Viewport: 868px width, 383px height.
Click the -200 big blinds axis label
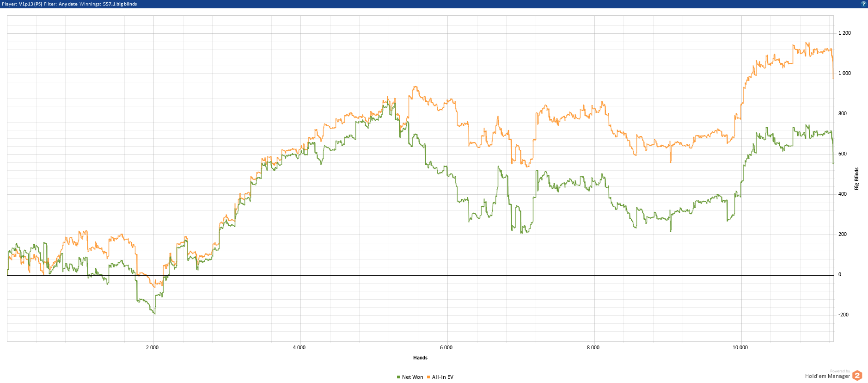point(844,315)
